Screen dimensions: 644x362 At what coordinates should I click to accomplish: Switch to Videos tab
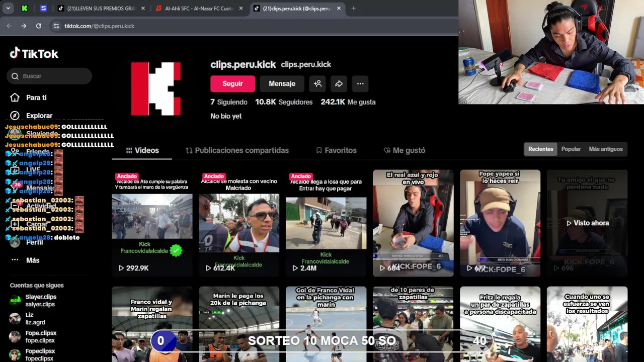tap(142, 150)
